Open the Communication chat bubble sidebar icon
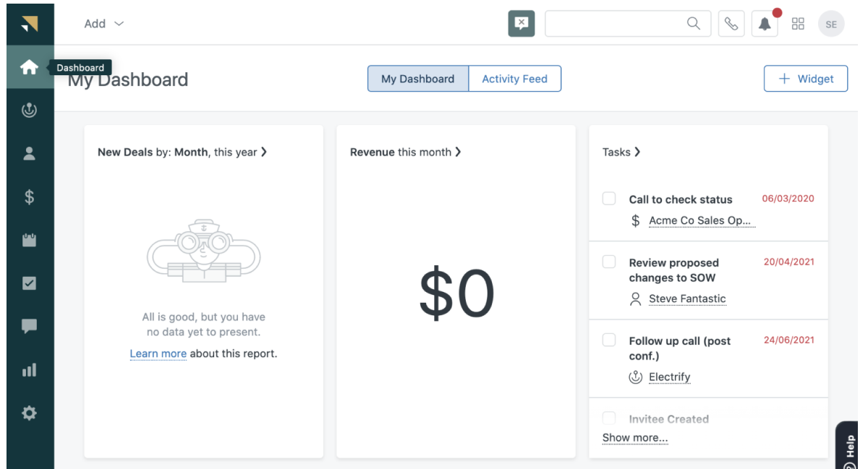 29,327
